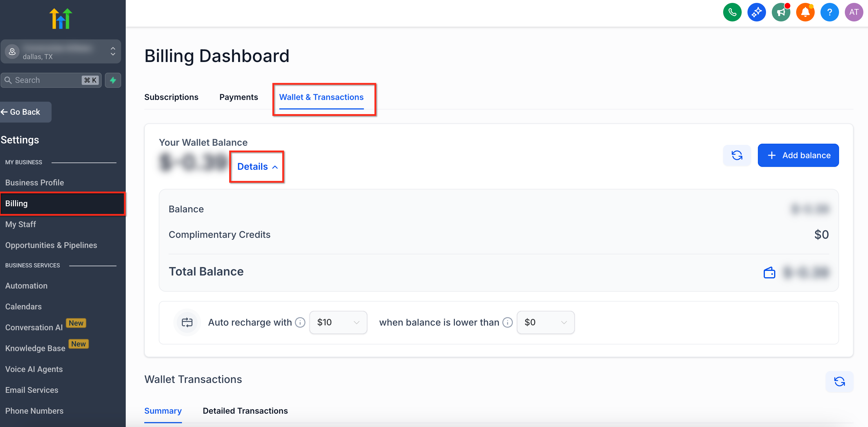The height and width of the screenshot is (427, 868).
Task: Click info icon next to Auto recharge with
Action: point(300,322)
